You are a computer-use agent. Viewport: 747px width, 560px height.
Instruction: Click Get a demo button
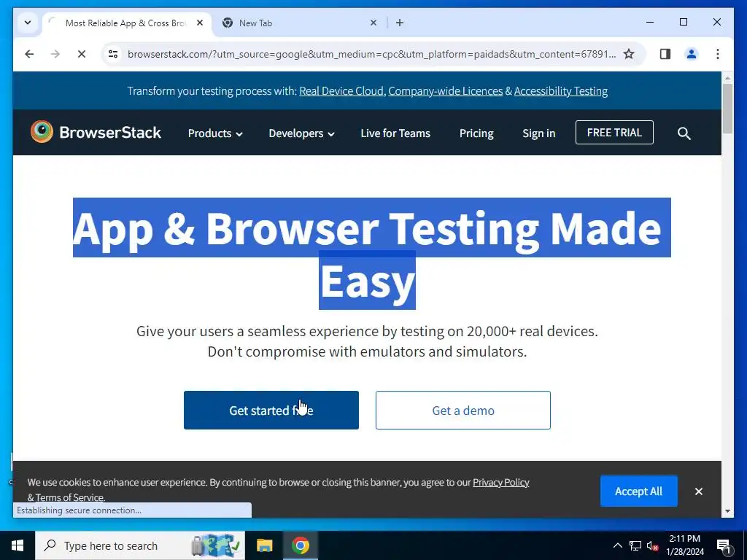pyautogui.click(x=462, y=410)
